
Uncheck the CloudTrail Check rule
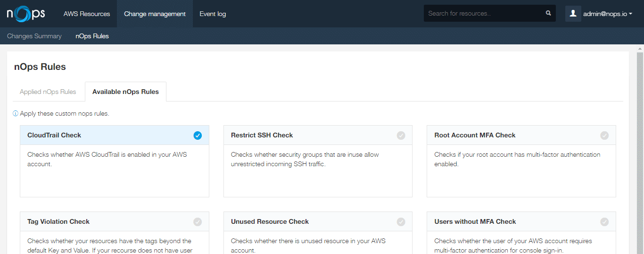(x=198, y=135)
